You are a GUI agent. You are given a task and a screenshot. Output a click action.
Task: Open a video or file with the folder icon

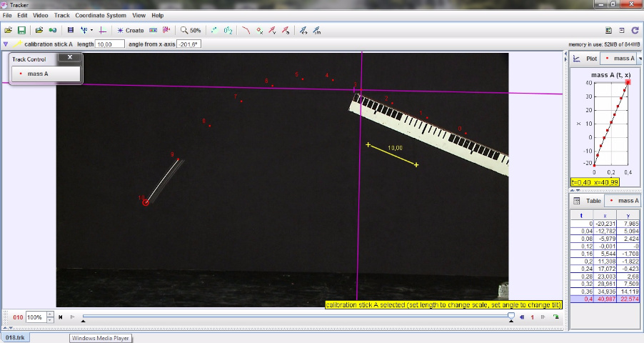(9, 31)
